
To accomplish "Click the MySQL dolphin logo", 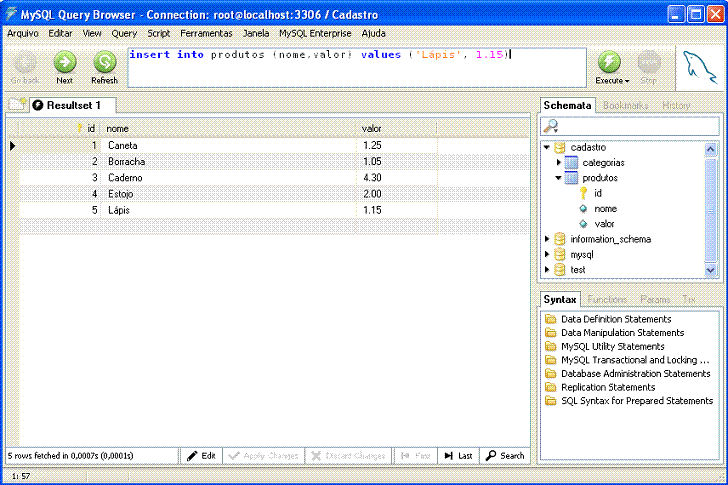I will pos(700,69).
